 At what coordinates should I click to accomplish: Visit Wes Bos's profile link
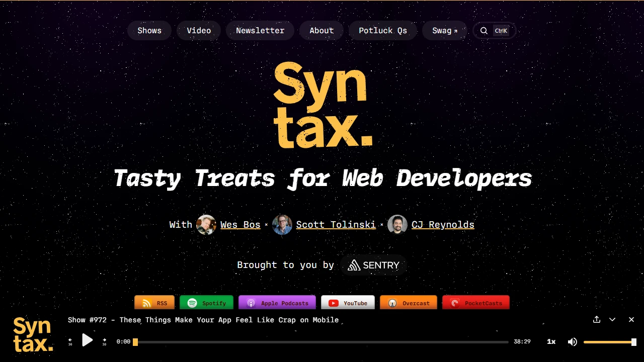[240, 225]
